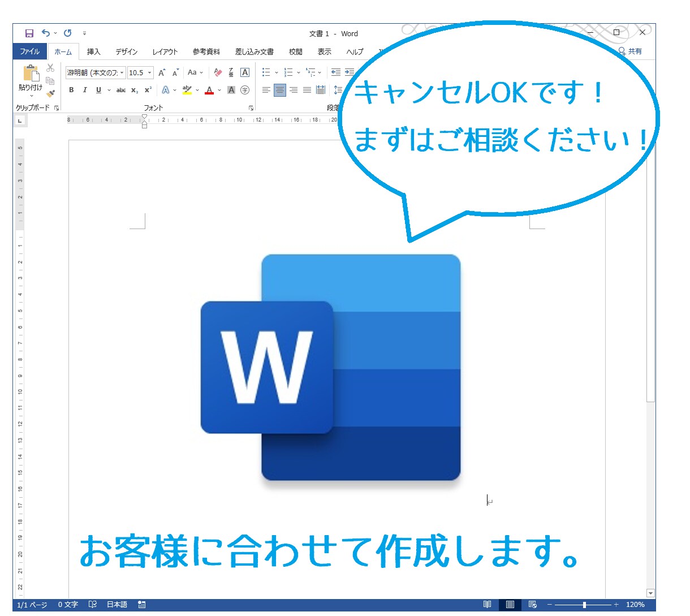Apply red font color

(x=209, y=90)
